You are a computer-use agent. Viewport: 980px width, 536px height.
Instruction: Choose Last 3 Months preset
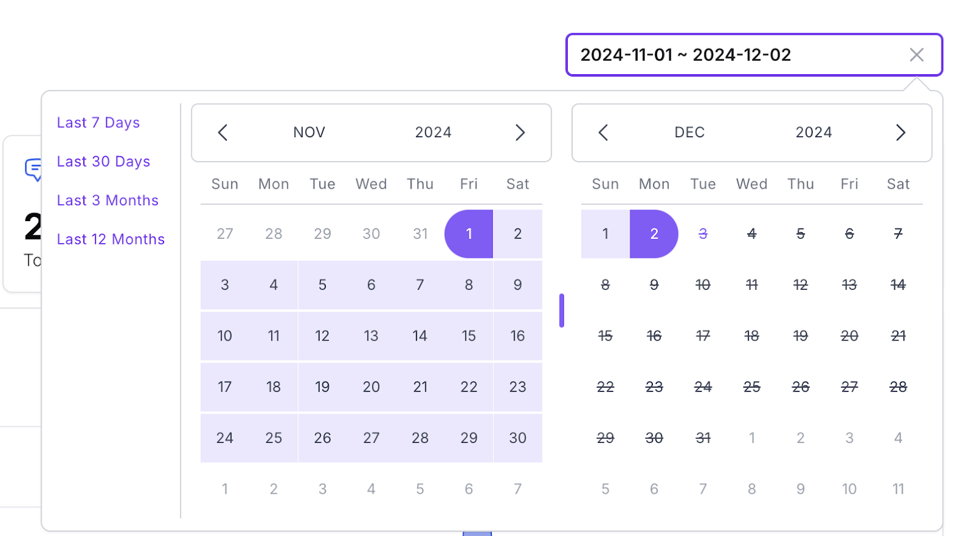point(108,200)
